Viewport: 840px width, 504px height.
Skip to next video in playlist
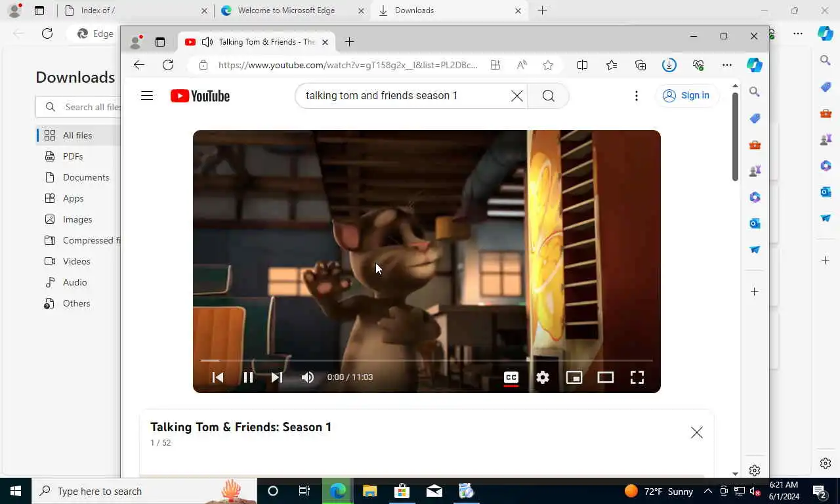277,377
